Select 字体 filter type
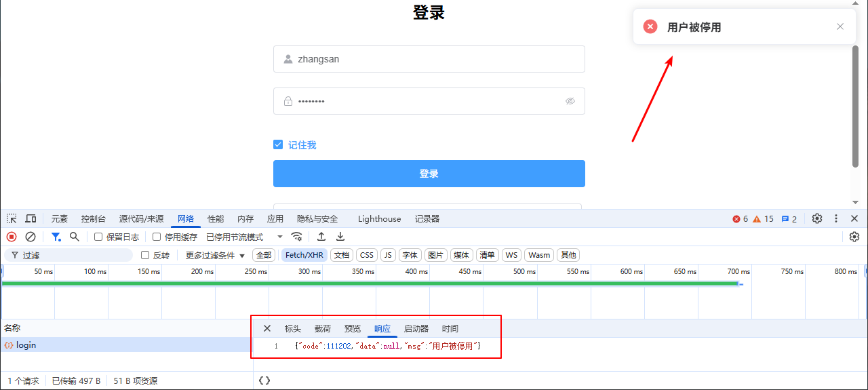The width and height of the screenshot is (868, 390). [410, 255]
